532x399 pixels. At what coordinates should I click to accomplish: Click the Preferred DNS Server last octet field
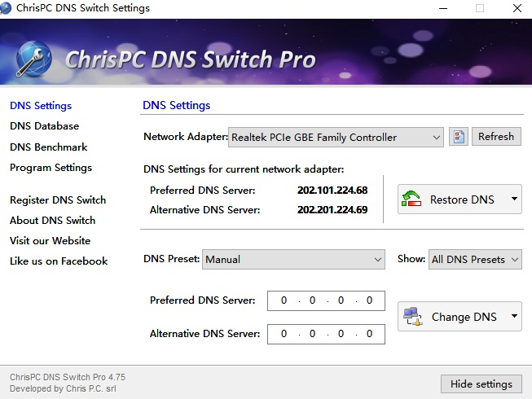coord(369,300)
